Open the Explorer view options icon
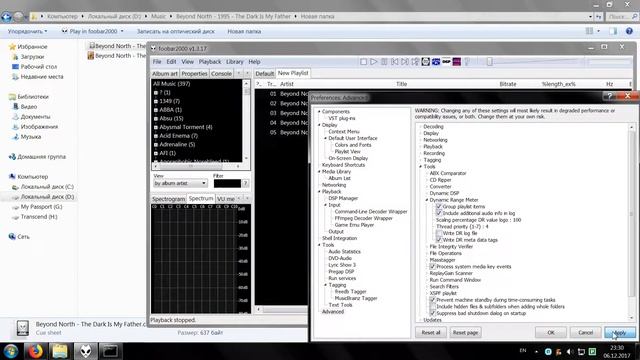Image resolution: width=640 pixels, height=360 pixels. pyautogui.click(x=590, y=31)
